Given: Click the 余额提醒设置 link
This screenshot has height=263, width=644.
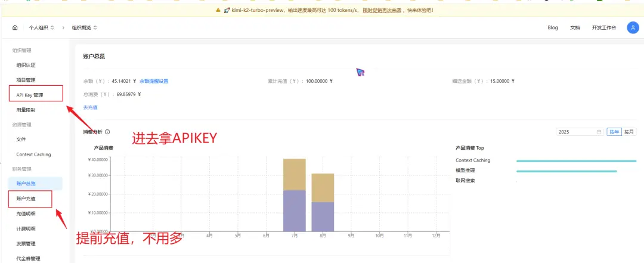Looking at the screenshot, I should pyautogui.click(x=154, y=81).
